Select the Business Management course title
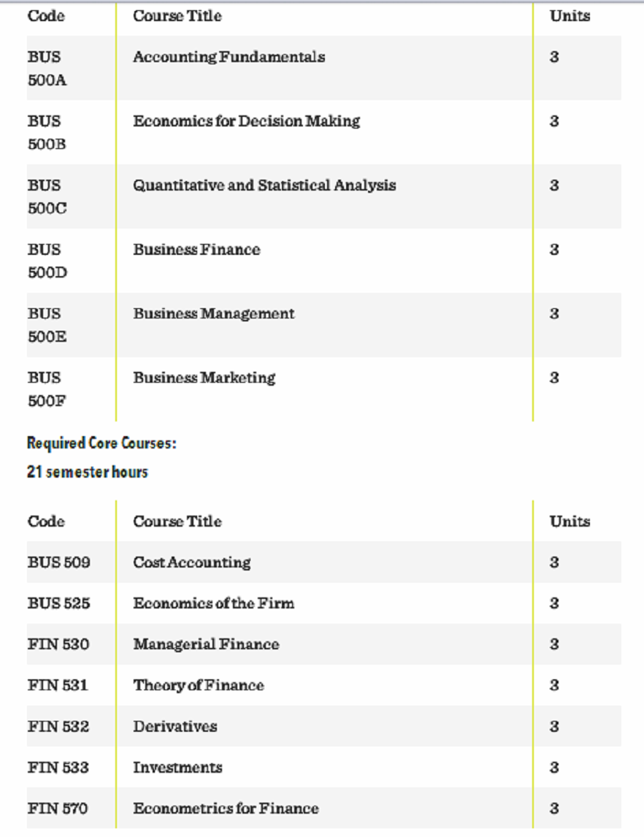644x837 pixels. coord(213,314)
